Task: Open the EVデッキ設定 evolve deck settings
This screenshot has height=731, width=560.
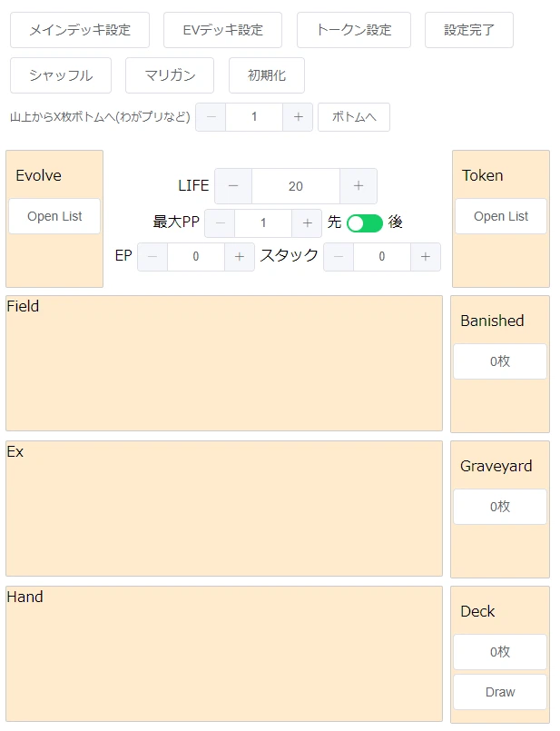Action: click(x=222, y=30)
